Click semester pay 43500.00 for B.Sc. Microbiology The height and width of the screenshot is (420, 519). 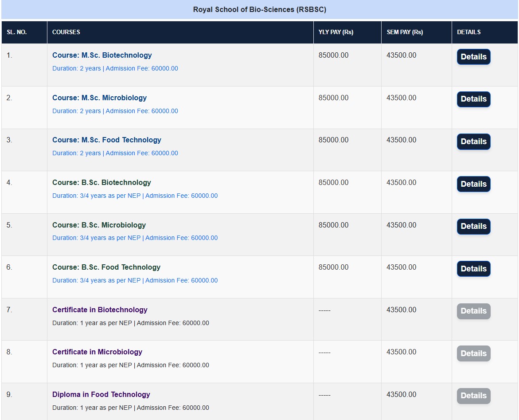point(402,225)
